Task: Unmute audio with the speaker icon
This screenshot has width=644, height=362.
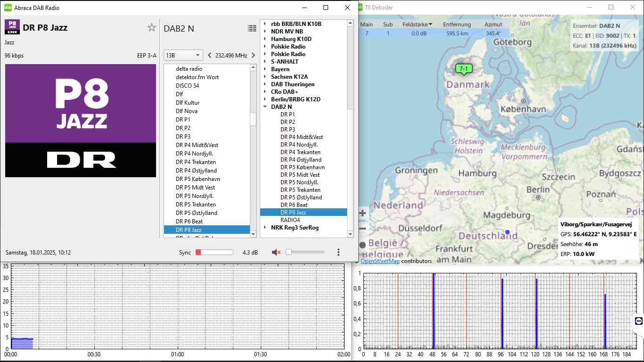Action: pyautogui.click(x=276, y=252)
